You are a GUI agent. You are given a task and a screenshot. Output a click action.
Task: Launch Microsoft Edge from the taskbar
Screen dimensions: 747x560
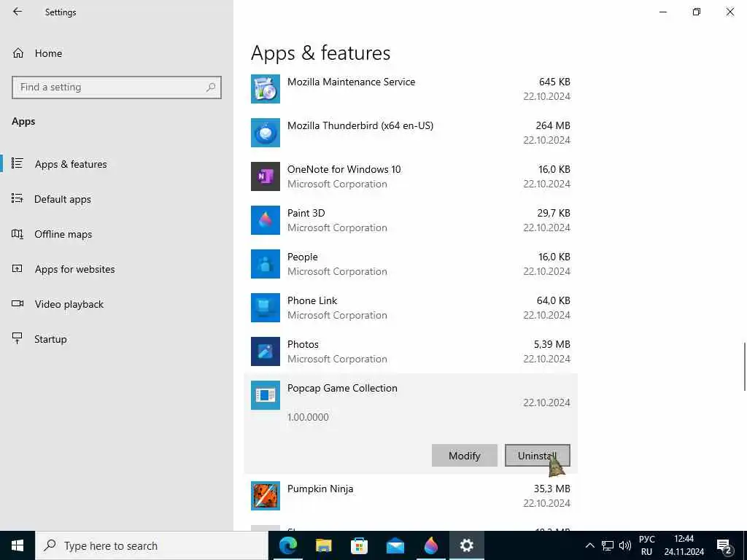click(287, 545)
